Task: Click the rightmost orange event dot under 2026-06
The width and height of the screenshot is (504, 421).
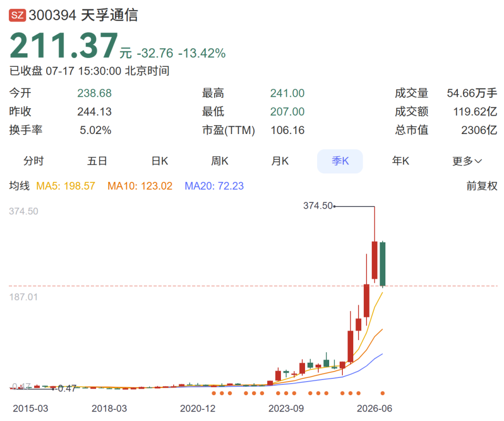Action: coord(383,393)
